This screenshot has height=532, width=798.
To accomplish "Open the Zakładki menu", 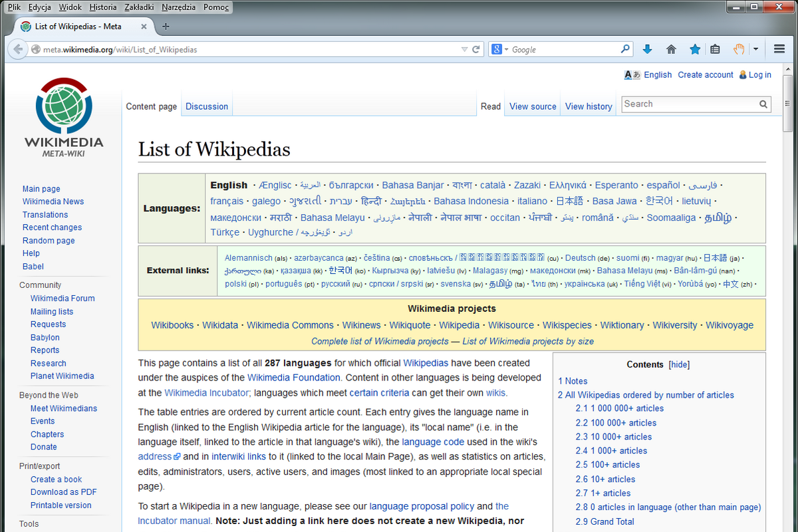I will (x=139, y=7).
